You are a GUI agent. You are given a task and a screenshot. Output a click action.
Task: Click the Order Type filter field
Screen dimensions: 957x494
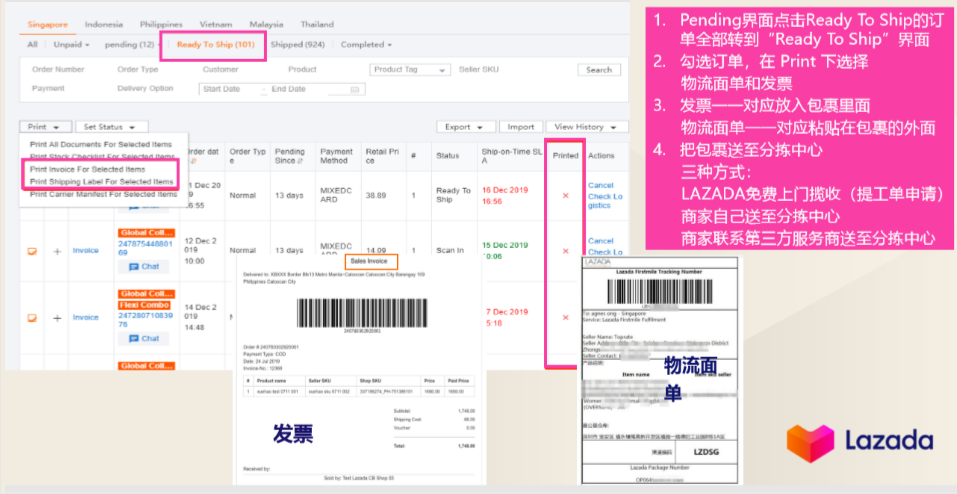pos(138,70)
